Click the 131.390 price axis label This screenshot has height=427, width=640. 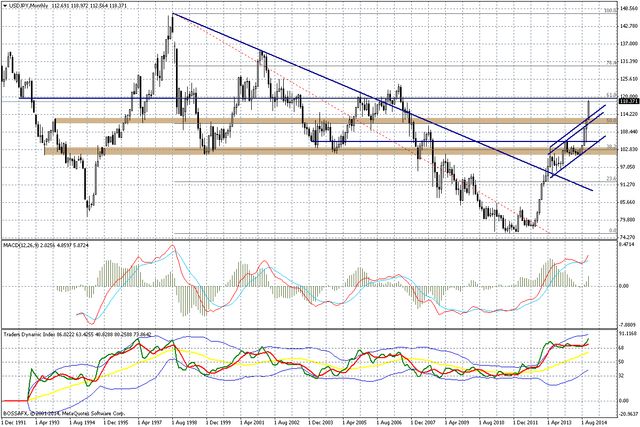point(629,61)
